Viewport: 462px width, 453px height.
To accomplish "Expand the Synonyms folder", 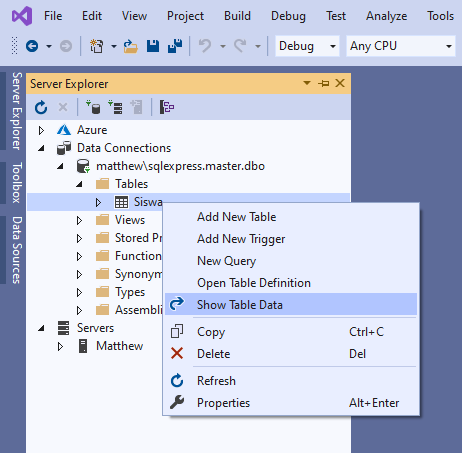I will pyautogui.click(x=79, y=274).
